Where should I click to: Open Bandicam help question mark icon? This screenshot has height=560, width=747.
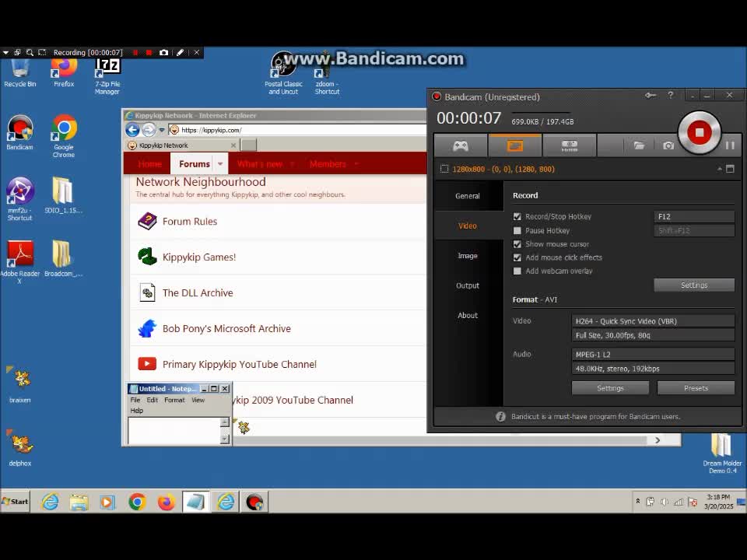[670, 95]
